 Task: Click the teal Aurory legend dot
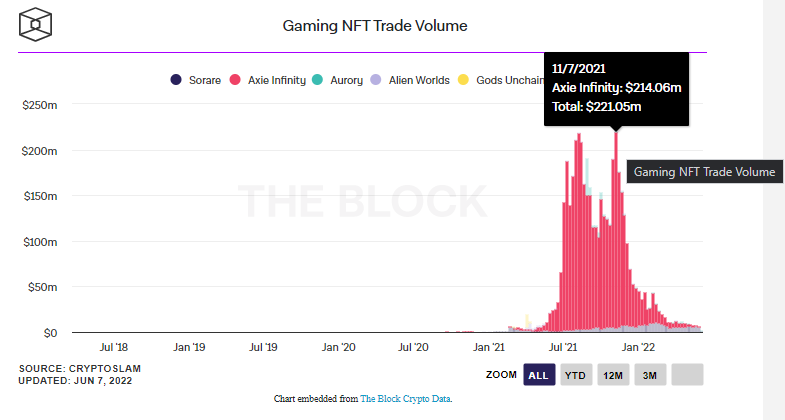pyautogui.click(x=317, y=80)
